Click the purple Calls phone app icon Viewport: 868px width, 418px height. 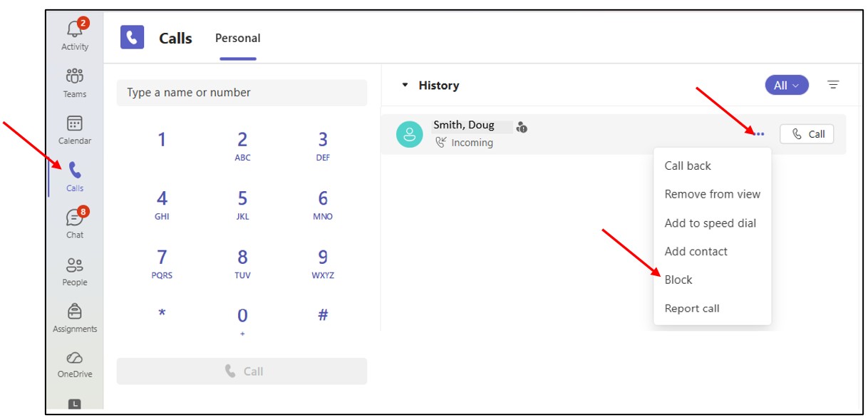[x=133, y=37]
